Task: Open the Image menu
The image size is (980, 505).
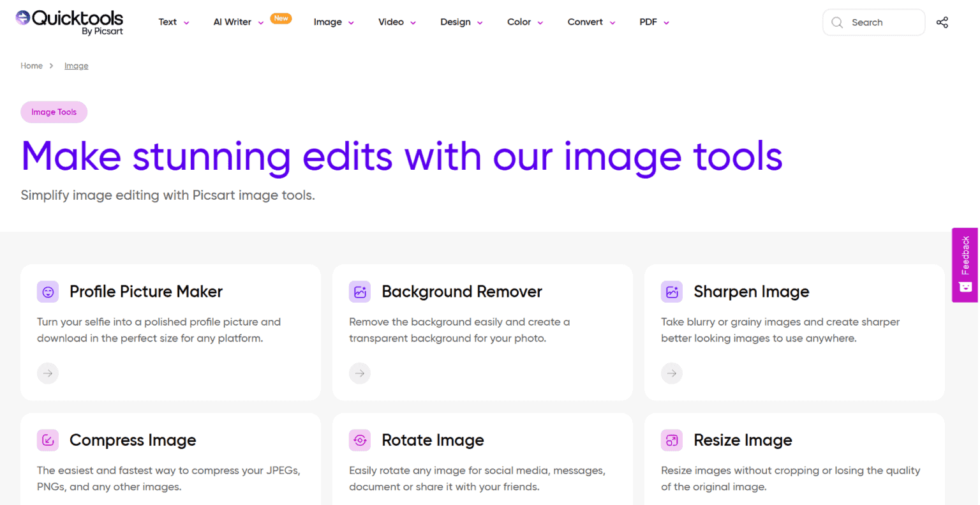Action: point(328,22)
